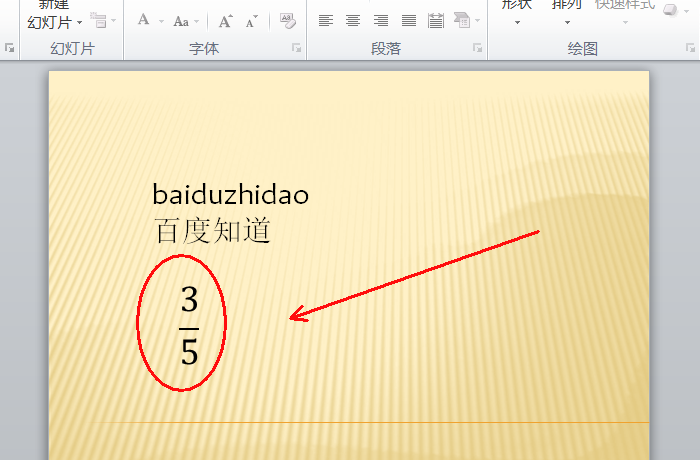This screenshot has width=700, height=460.
Task: Click the baiduzhidao text on the slide
Action: coord(230,194)
